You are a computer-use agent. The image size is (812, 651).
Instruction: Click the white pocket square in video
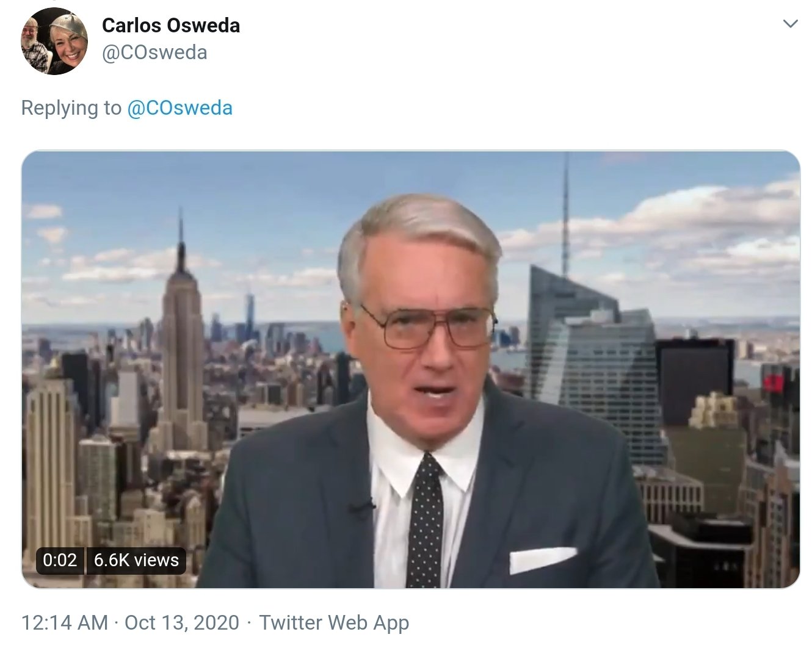542,560
